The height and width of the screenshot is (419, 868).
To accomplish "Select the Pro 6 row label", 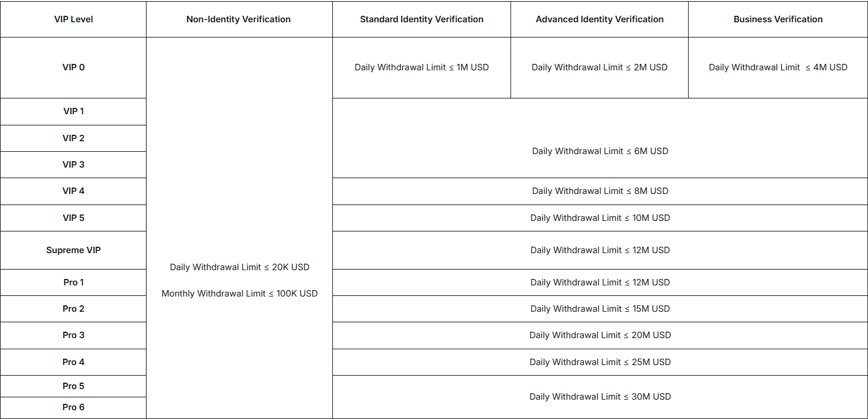I will click(73, 407).
